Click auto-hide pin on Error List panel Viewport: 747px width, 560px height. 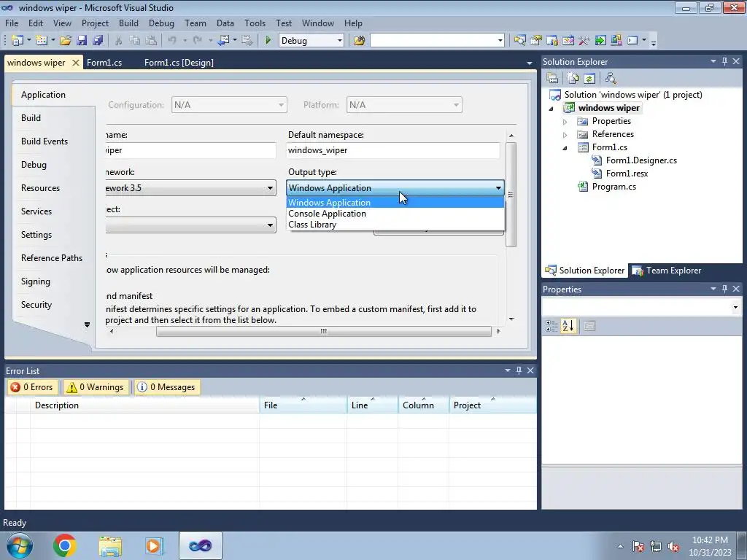(x=519, y=370)
